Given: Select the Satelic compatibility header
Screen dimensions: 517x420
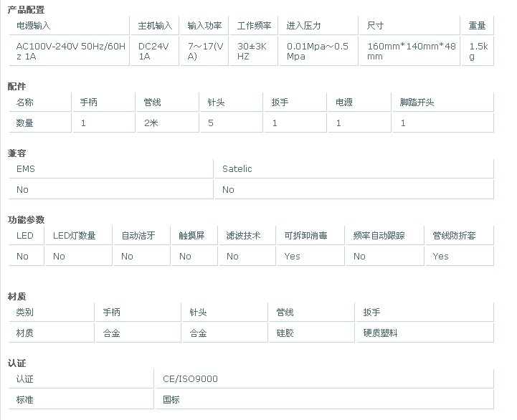Looking at the screenshot, I should point(237,169).
